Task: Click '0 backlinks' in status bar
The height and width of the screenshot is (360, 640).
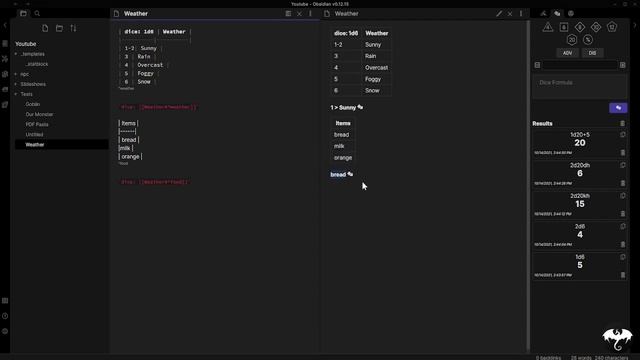Action: 548,358
